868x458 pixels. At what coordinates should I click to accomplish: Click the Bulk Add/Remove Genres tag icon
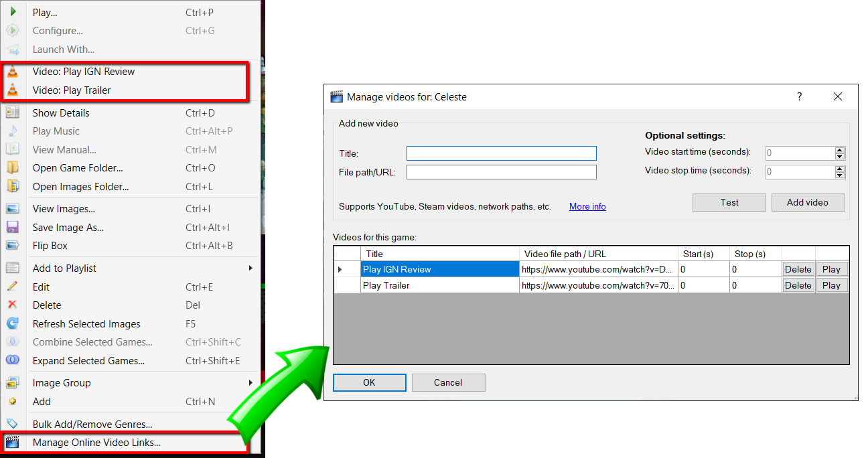(13, 424)
